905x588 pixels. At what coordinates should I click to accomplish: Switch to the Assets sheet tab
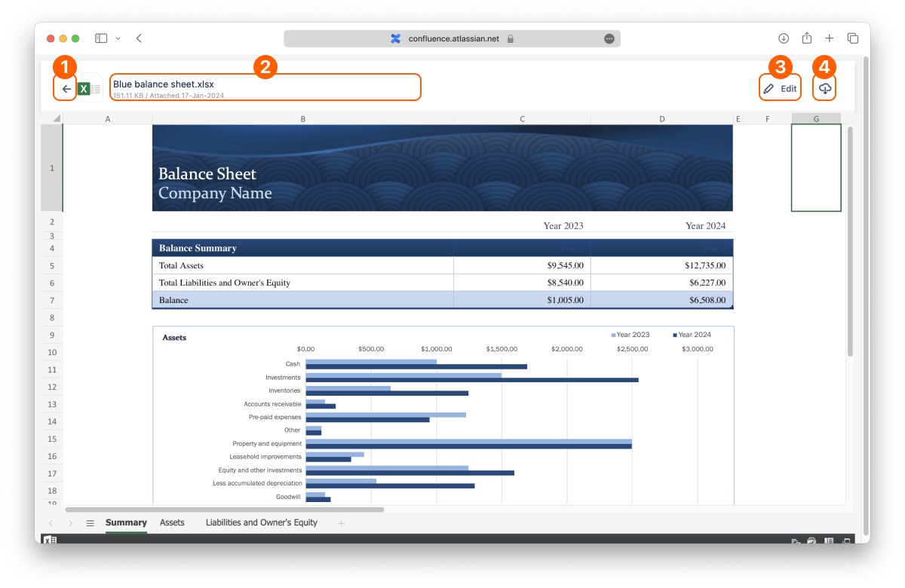tap(172, 522)
